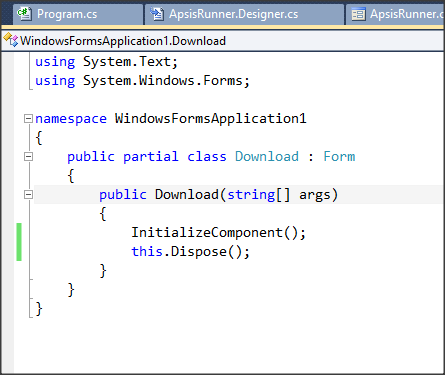Open the ApsisRunner.Designer.cs tab
Viewport: 445px width, 375px height.
point(244,14)
